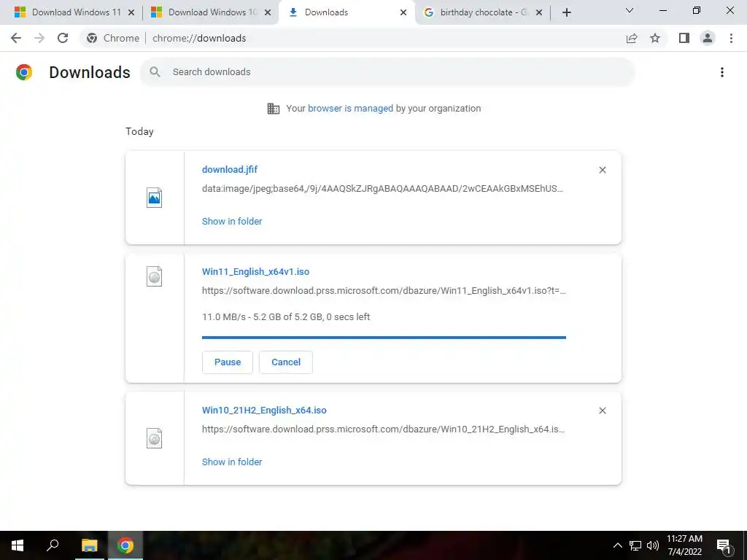The height and width of the screenshot is (560, 747).
Task: Open Chrome's three-dot main menu
Action: coord(731,38)
